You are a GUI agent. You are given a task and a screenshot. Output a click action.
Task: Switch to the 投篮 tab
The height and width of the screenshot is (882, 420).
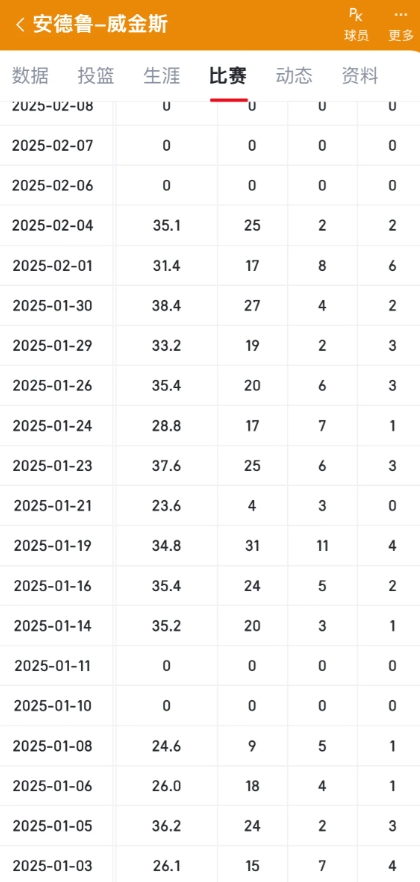pos(96,75)
